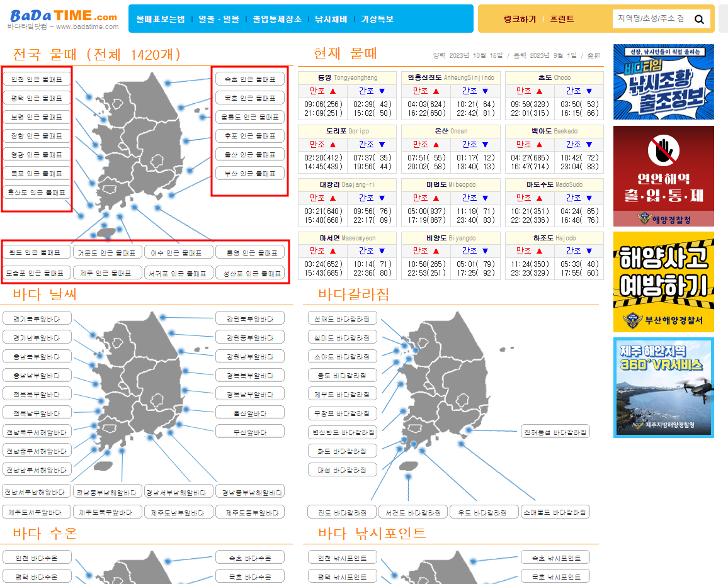Click the 링크하기 link
728x584 pixels.
point(520,19)
